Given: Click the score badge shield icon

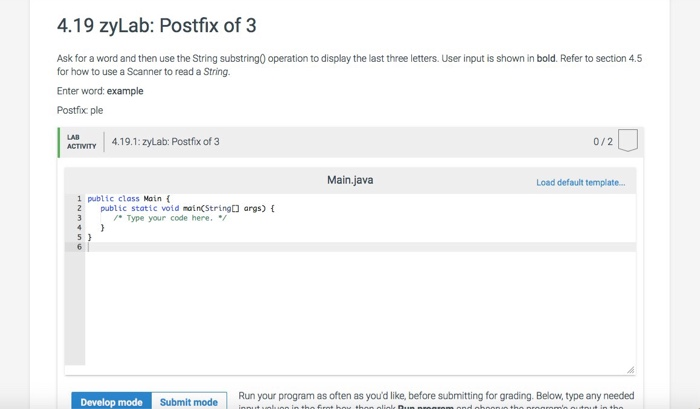Looking at the screenshot, I should (x=628, y=141).
